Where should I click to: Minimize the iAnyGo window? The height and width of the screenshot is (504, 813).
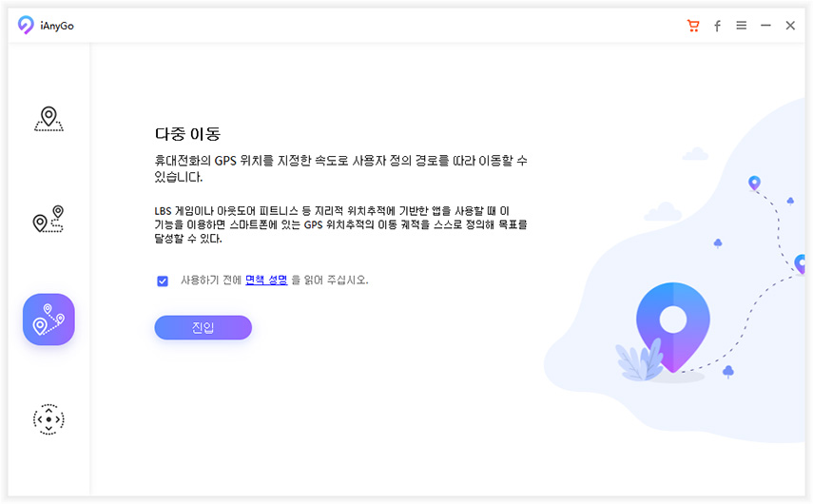765,26
